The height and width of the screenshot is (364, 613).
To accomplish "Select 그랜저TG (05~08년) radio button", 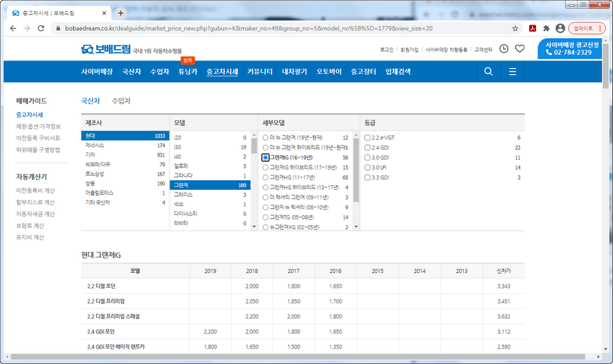I will click(266, 217).
